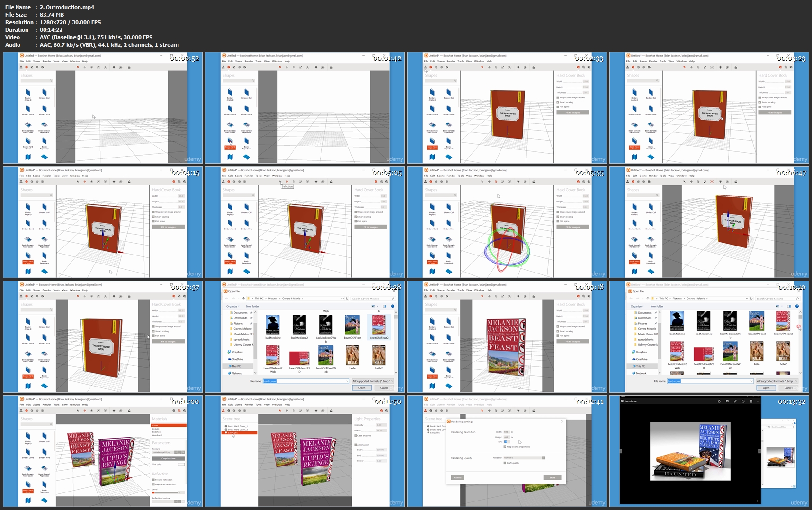Toggle Draft quality in 00:12:41 rendering dialog
The image size is (812, 510).
505,463
